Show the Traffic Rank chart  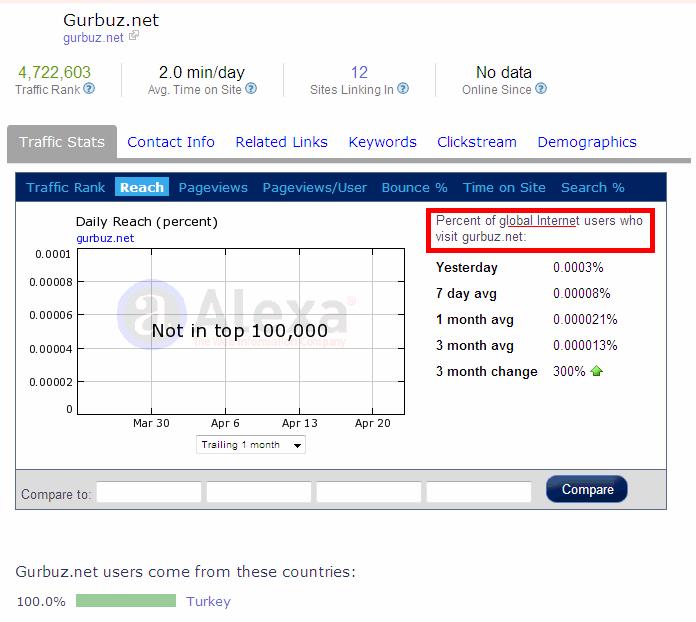coord(66,187)
